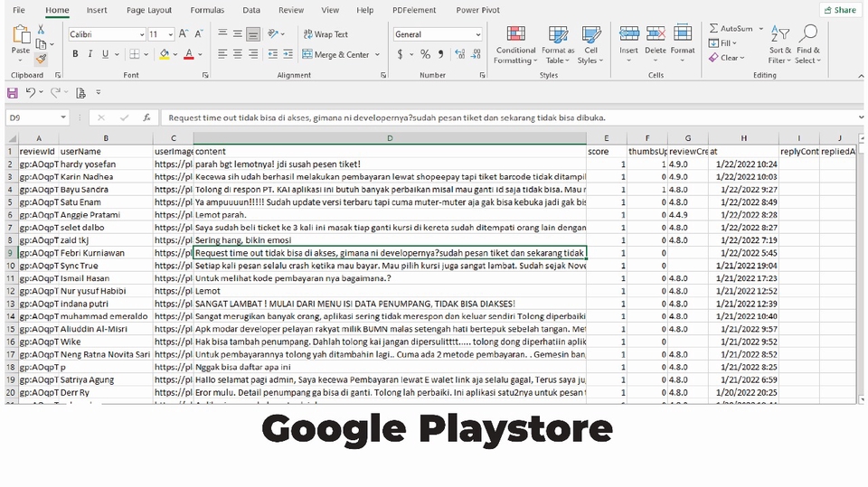Open the File tab
This screenshot has height=487, width=868.
click(x=19, y=10)
